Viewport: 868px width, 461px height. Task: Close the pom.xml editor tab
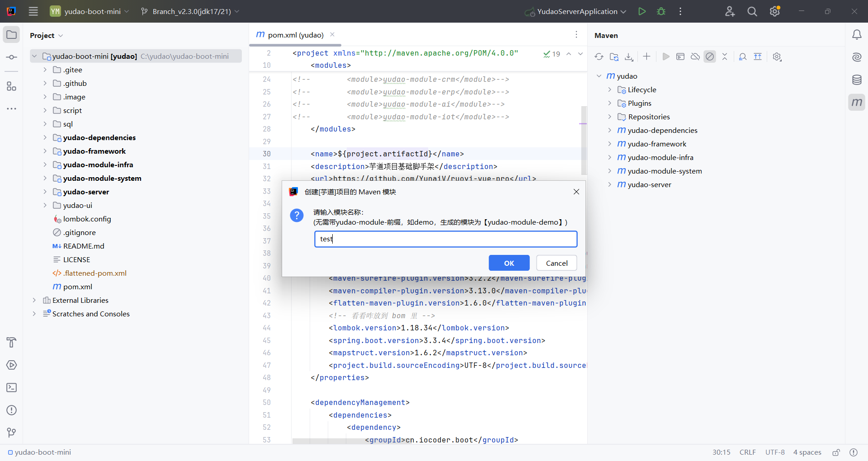332,34
